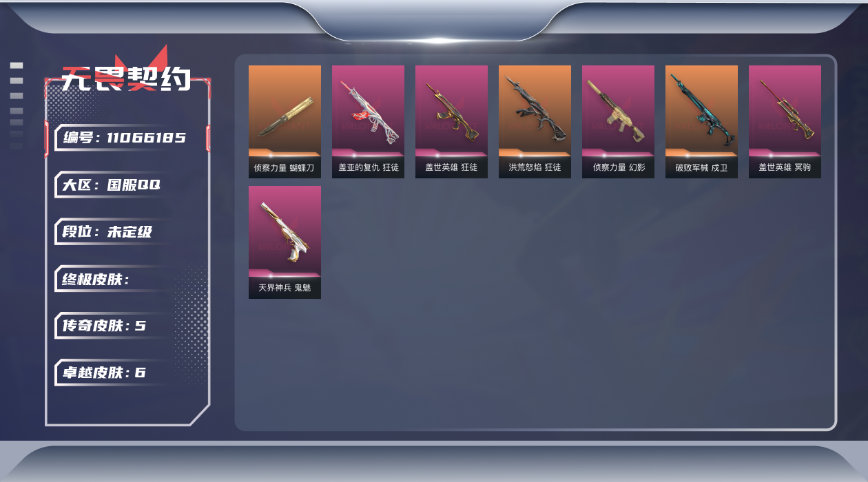
Task: Open the 破败军械 戍卫 skin card
Action: click(x=701, y=122)
